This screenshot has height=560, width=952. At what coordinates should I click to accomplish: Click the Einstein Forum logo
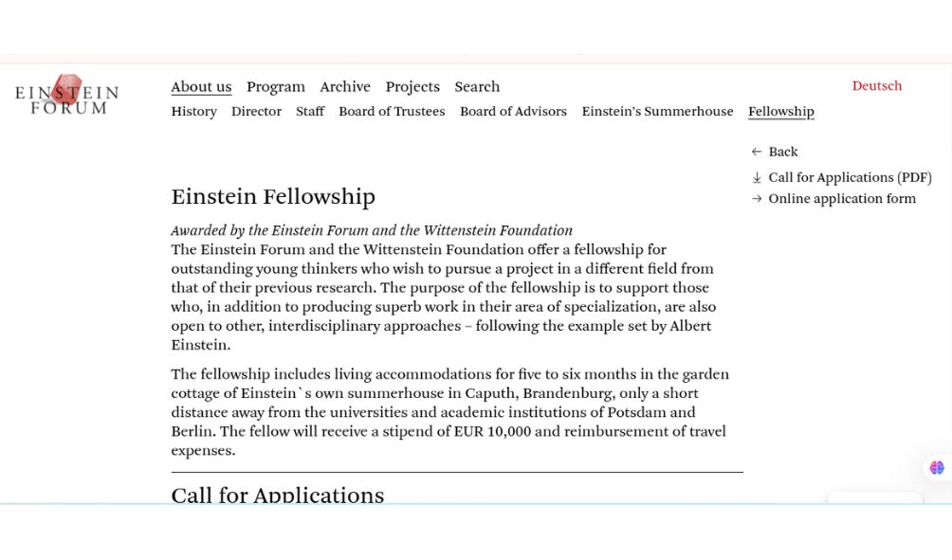(x=66, y=95)
